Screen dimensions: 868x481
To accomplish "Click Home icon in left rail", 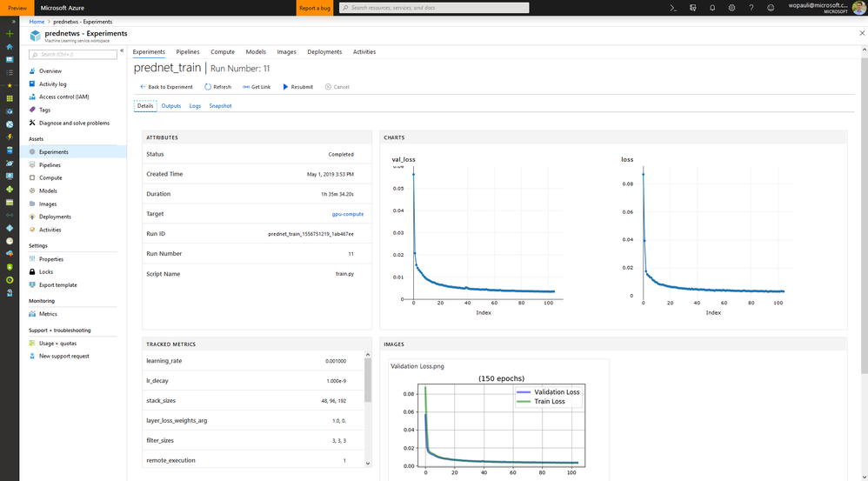I will pyautogui.click(x=10, y=46).
